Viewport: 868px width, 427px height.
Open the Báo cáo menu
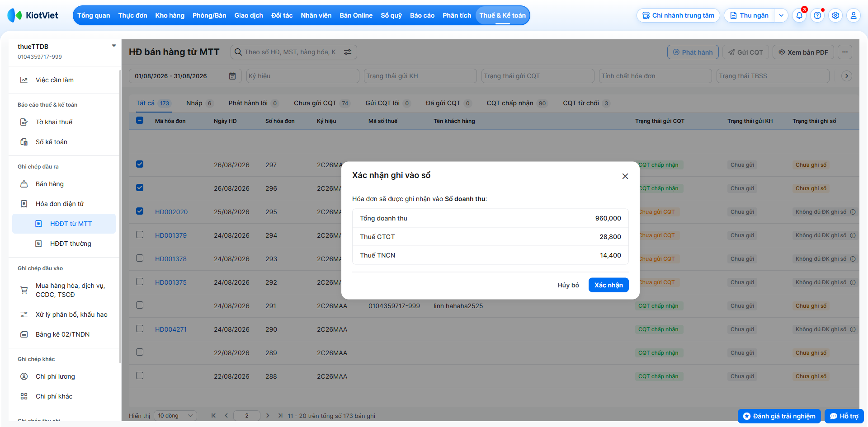[x=422, y=15]
